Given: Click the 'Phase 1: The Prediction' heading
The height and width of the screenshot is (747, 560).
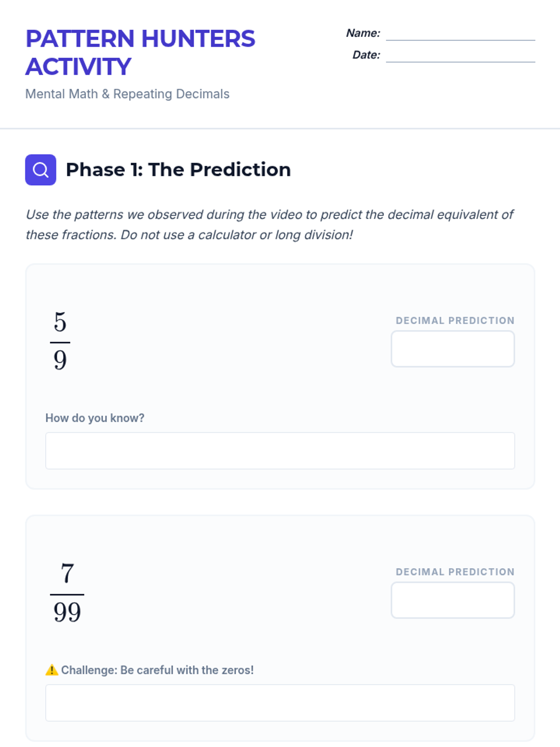Looking at the screenshot, I should [178, 170].
